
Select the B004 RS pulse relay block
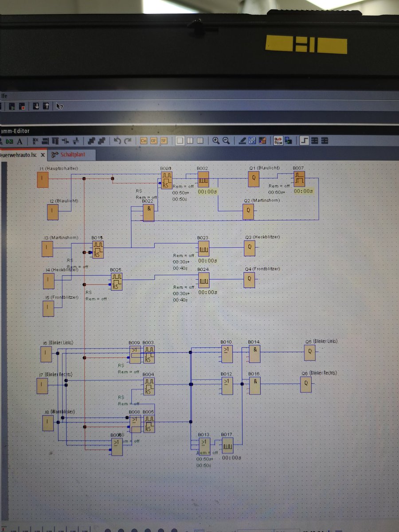pyautogui.click(x=149, y=386)
